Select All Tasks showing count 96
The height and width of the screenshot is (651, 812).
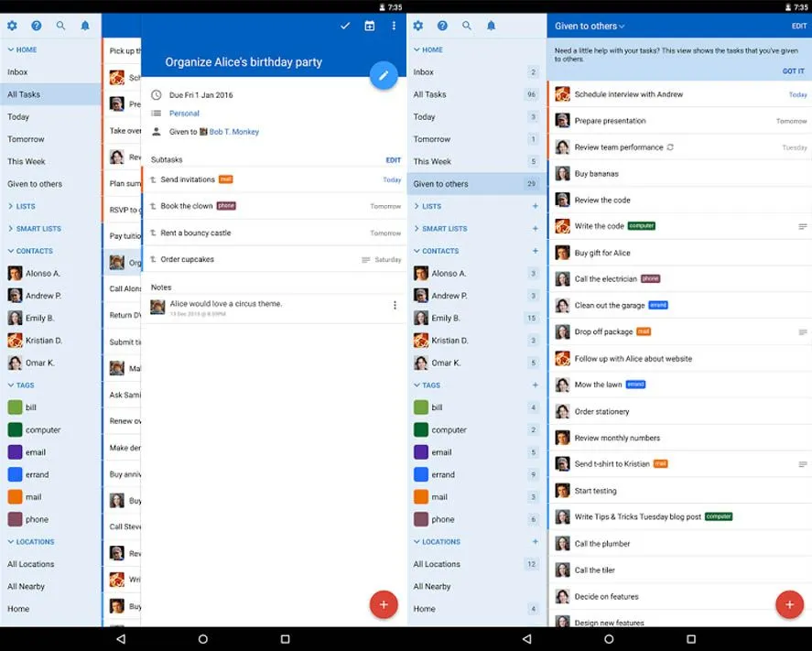pos(476,94)
